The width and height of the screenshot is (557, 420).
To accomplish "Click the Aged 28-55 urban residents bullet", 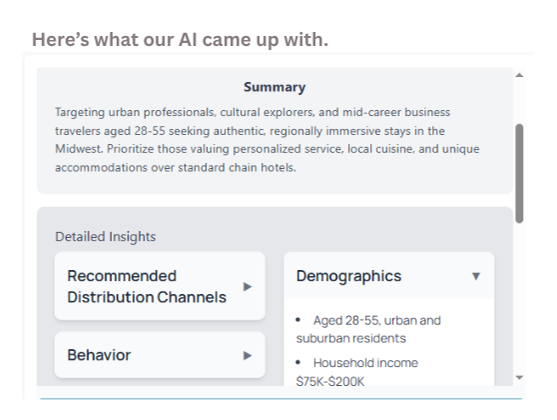I will (368, 329).
